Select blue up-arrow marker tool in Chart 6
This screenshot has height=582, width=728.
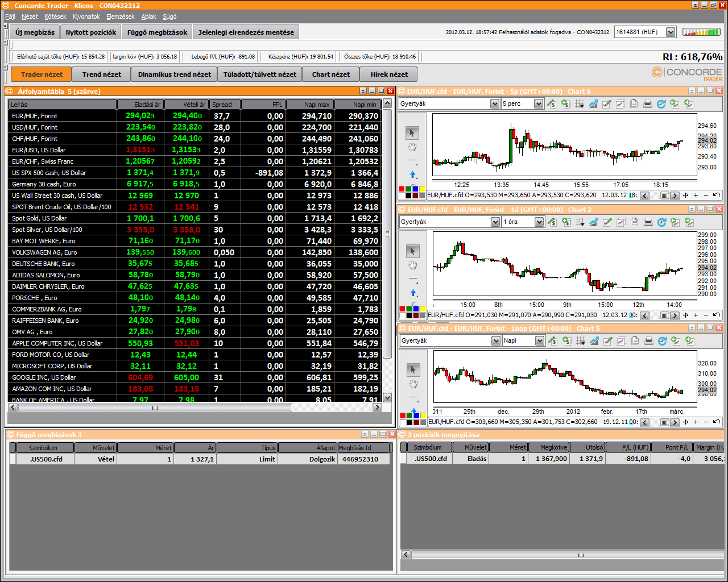(x=413, y=174)
